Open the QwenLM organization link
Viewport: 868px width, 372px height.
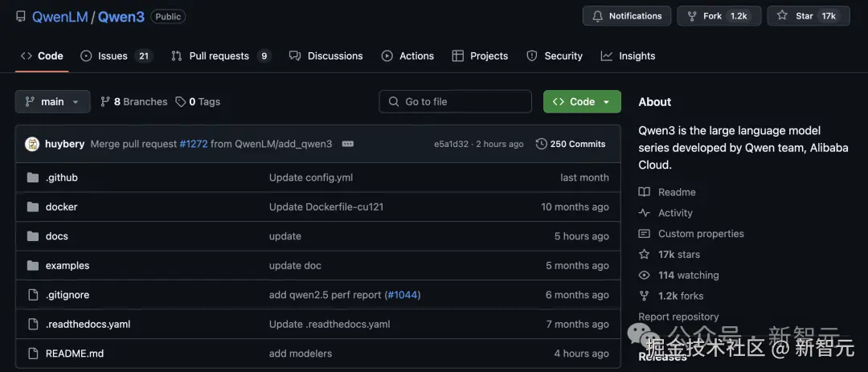click(60, 16)
